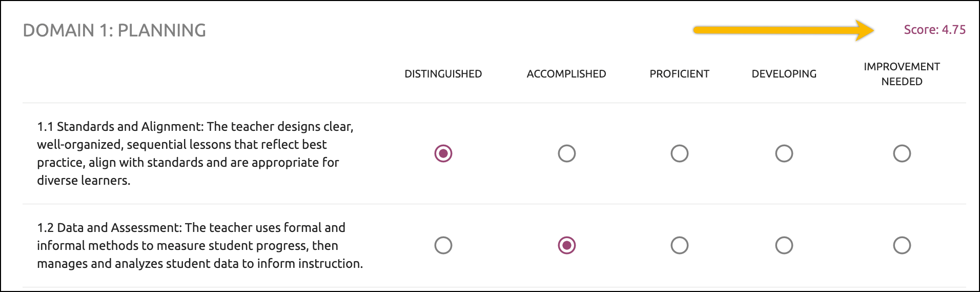The height and width of the screenshot is (292, 980).
Task: Click the yellow arrow pointing to score
Action: (783, 30)
